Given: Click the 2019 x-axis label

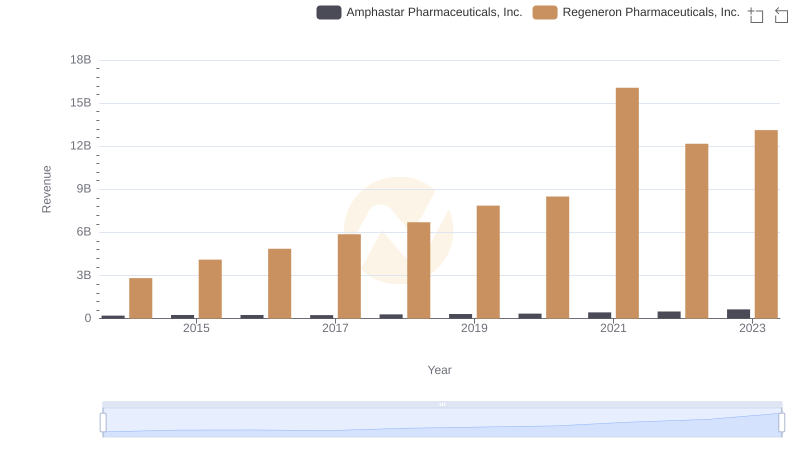Looking at the screenshot, I should (474, 328).
